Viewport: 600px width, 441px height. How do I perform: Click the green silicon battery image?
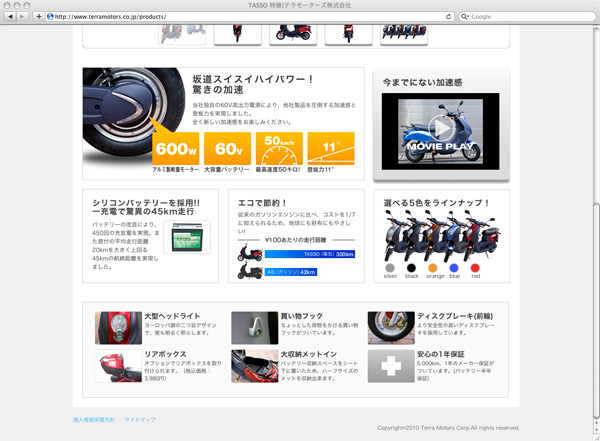(x=187, y=237)
